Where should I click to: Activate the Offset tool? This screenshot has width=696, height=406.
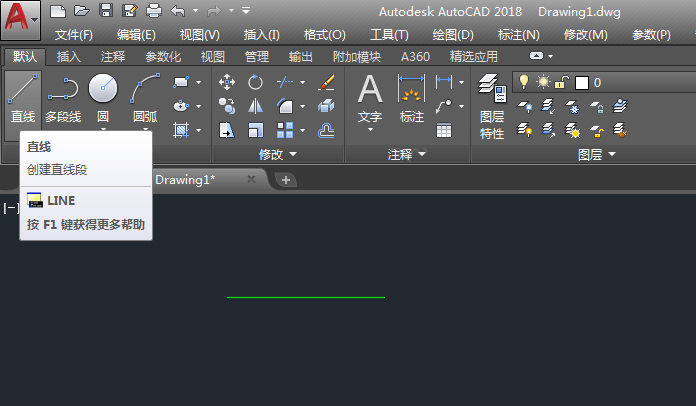tap(326, 130)
